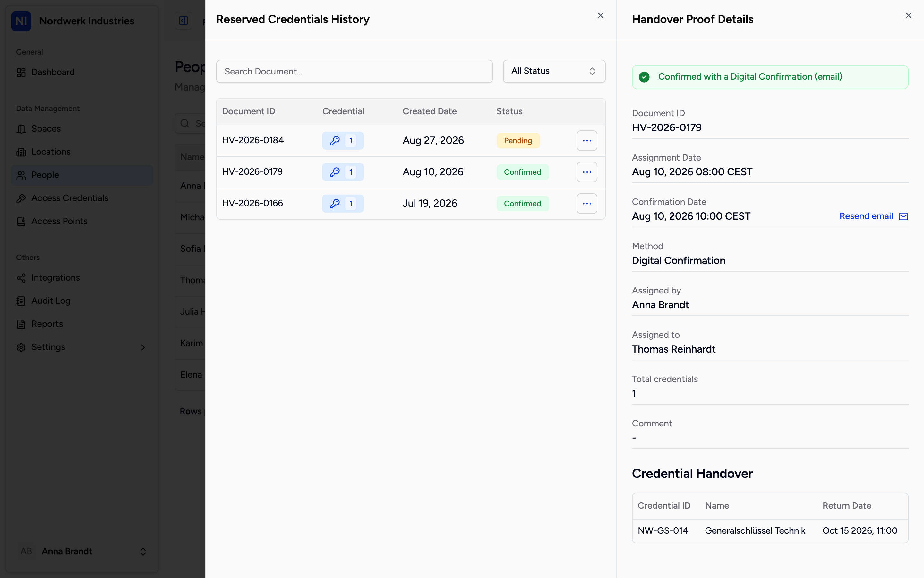Open the actions menu for HV-2026-0184
The image size is (924, 578).
click(587, 141)
